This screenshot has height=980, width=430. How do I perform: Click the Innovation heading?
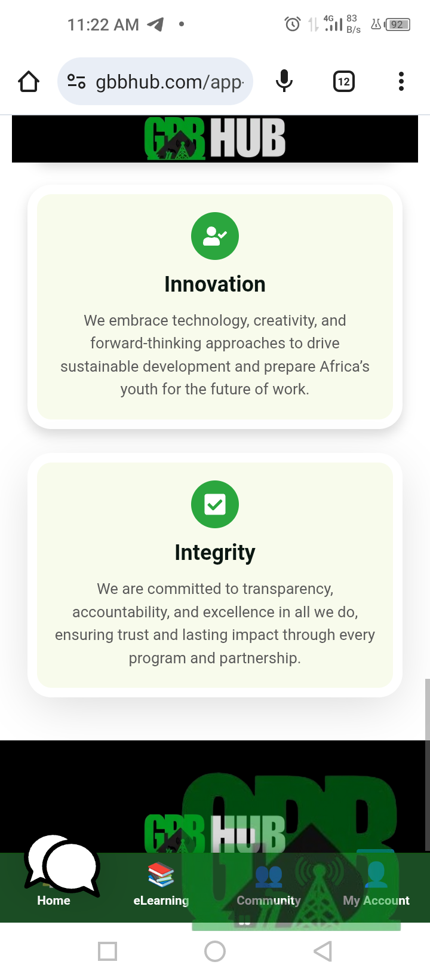point(215,284)
